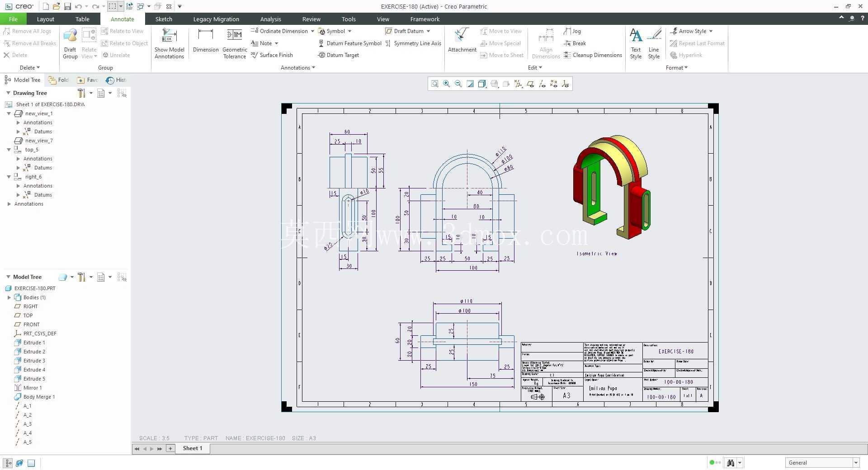This screenshot has width=868, height=470.
Task: Open the Geometric Tolerance tool
Action: pyautogui.click(x=235, y=43)
